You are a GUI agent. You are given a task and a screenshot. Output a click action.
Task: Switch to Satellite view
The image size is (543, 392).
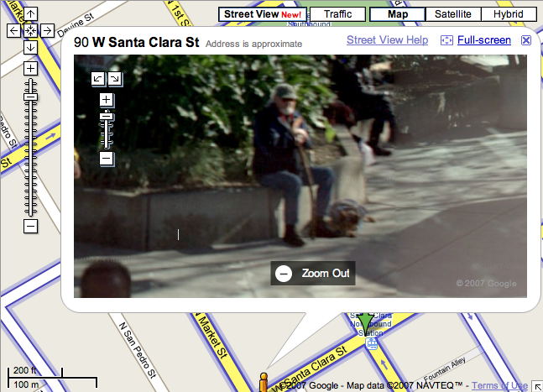pyautogui.click(x=453, y=14)
